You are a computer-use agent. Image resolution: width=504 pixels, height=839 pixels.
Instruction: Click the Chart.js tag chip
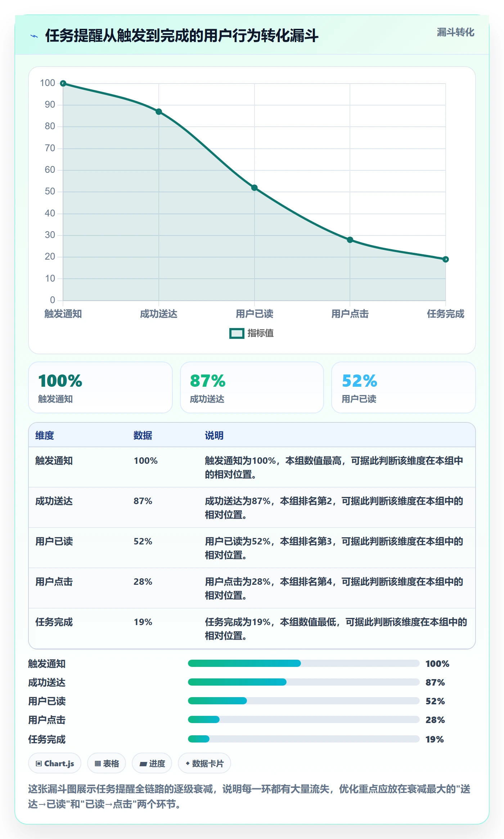pyautogui.click(x=55, y=763)
